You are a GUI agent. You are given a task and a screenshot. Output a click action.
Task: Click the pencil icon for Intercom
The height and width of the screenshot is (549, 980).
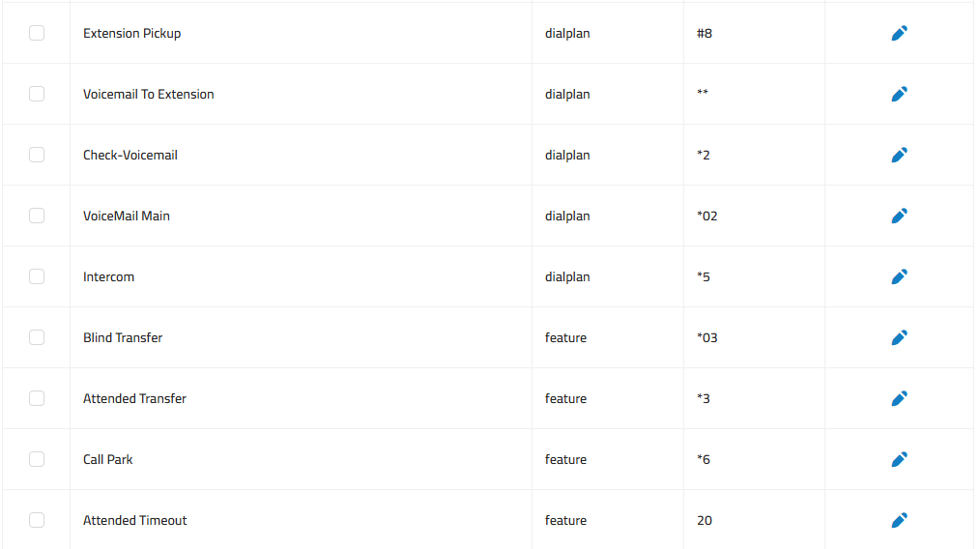point(899,276)
